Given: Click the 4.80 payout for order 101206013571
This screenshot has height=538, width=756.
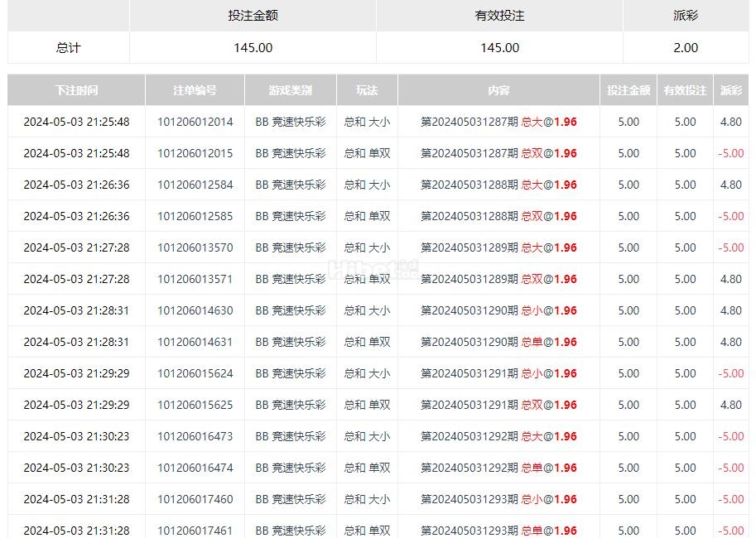Looking at the screenshot, I should point(731,279).
